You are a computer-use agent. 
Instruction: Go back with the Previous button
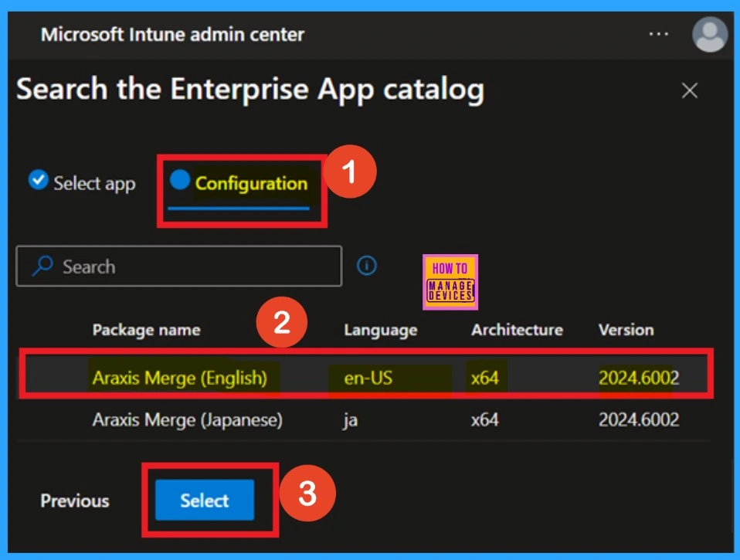tap(75, 501)
